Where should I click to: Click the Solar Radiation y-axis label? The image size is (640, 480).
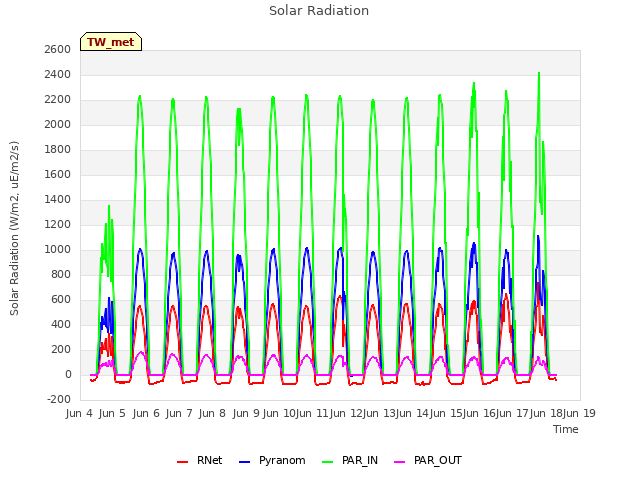coord(14,229)
